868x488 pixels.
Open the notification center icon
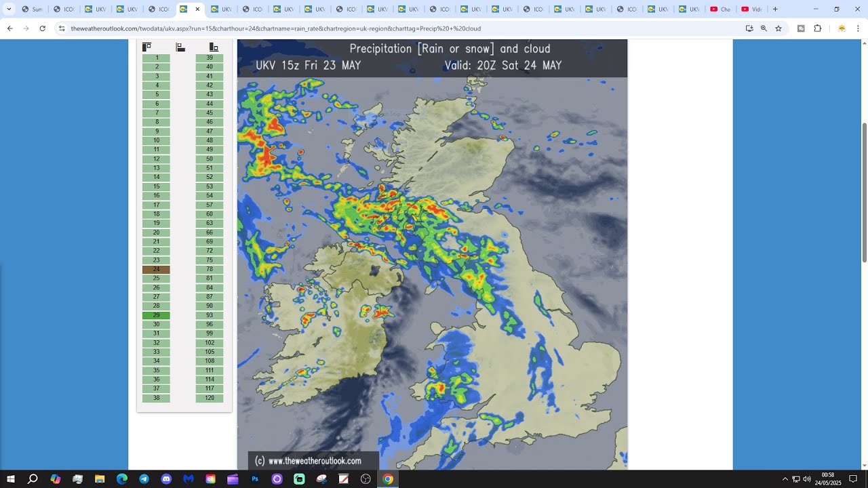853,479
